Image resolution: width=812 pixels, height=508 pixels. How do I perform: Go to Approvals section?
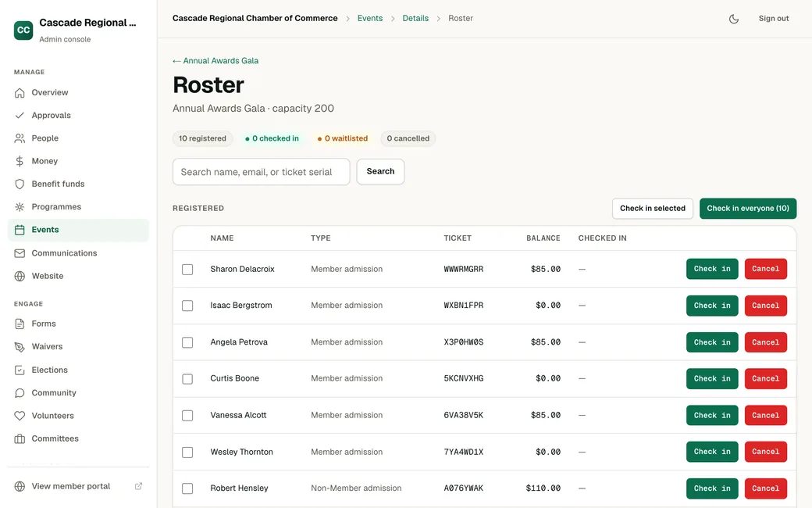point(78,116)
